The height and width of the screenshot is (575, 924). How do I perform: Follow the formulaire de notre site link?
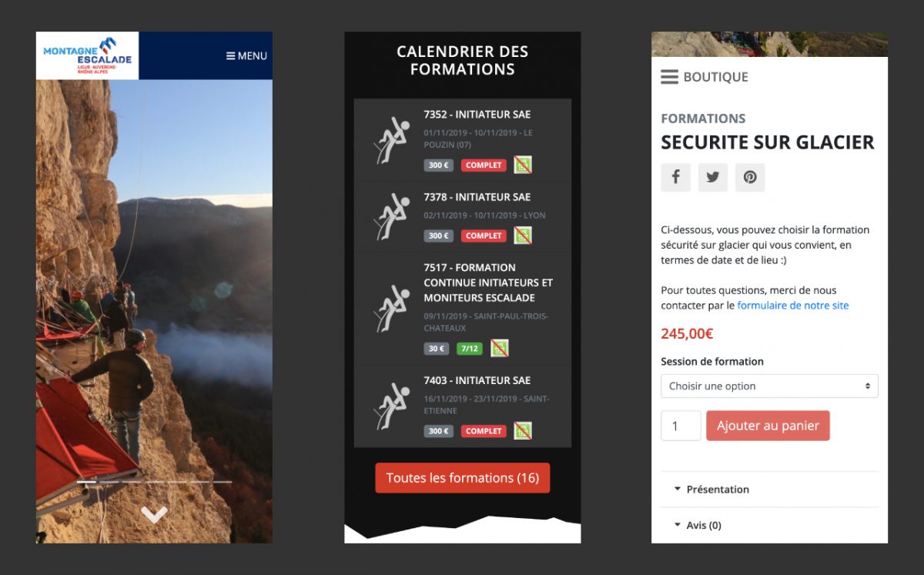coord(793,306)
